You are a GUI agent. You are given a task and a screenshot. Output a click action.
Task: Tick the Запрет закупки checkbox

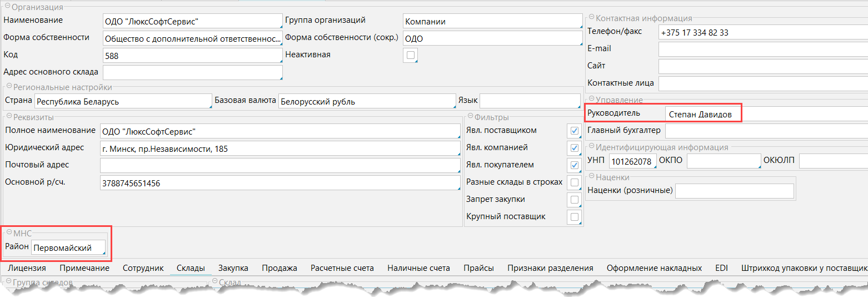point(574,200)
